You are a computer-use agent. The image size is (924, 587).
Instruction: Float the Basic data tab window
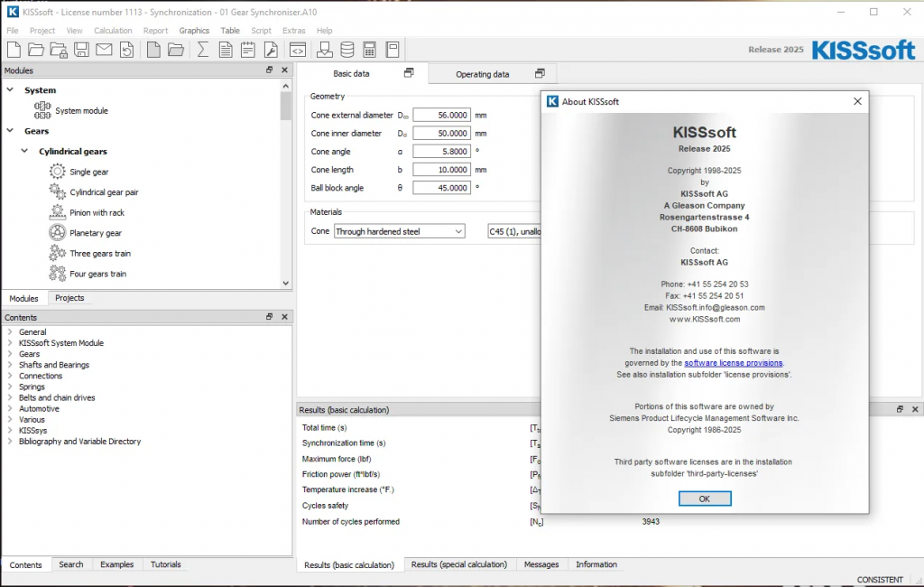click(x=409, y=73)
